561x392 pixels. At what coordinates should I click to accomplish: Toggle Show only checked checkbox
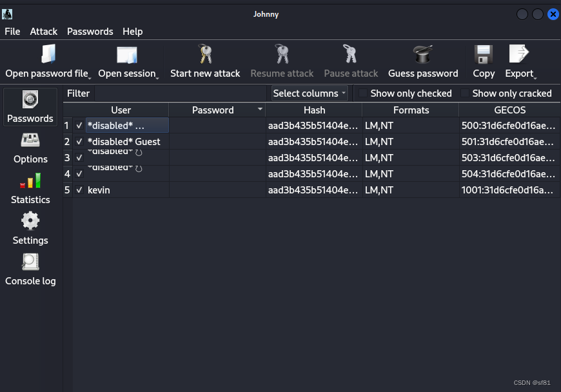click(363, 93)
